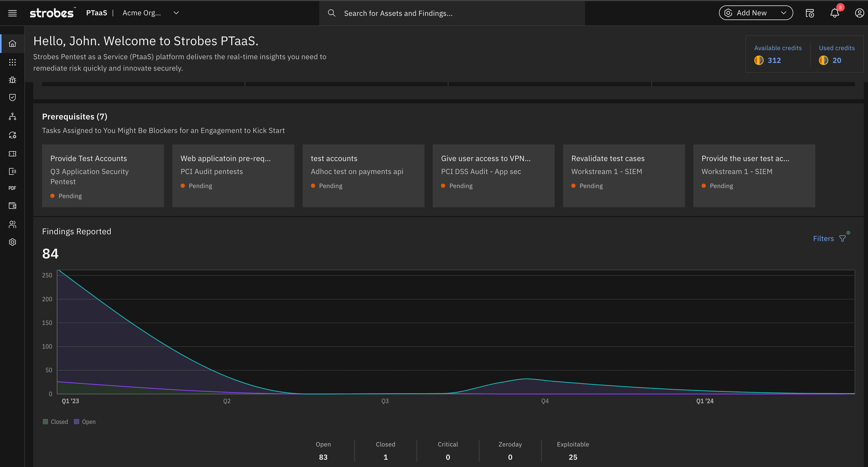
Task: Open the notifications bell icon
Action: (x=834, y=13)
